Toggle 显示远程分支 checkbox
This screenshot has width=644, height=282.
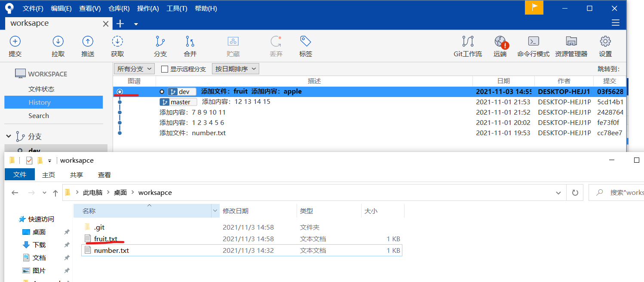[x=164, y=69]
